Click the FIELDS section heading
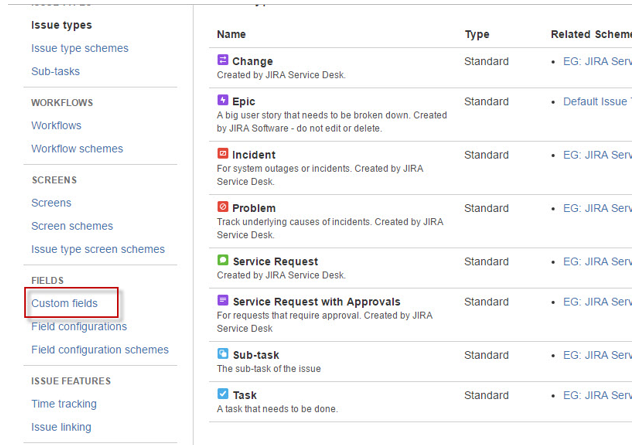The height and width of the screenshot is (445, 644). (47, 281)
